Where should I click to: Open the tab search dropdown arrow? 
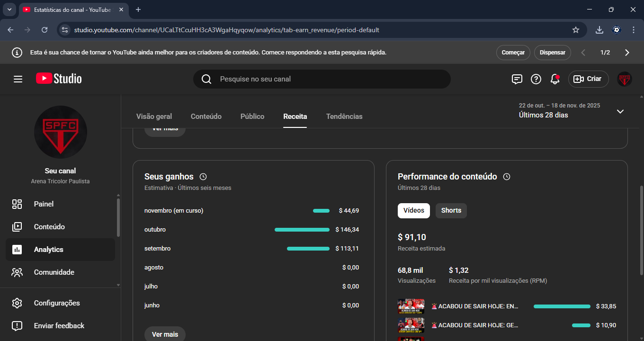[x=9, y=9]
